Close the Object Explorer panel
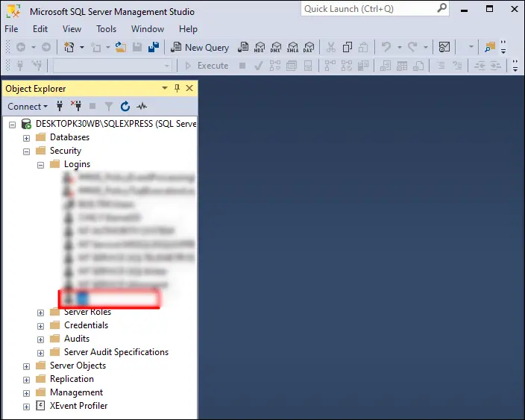Image resolution: width=525 pixels, height=420 pixels. (x=189, y=89)
